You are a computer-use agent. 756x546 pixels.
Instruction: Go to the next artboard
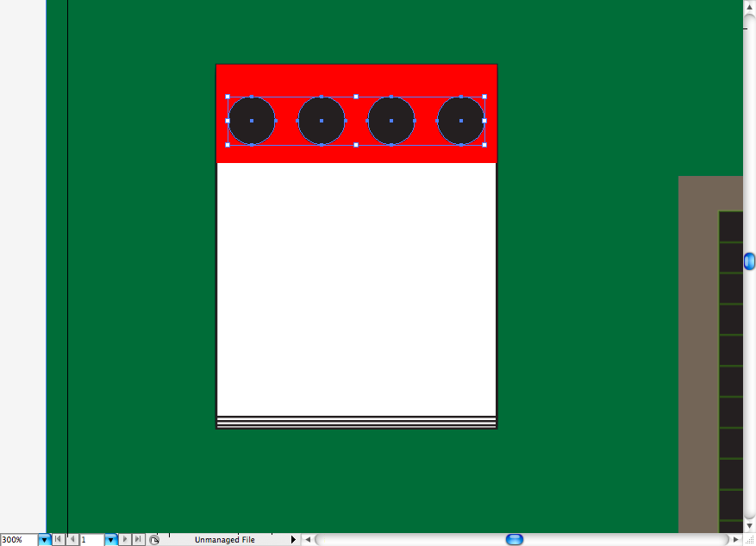(x=124, y=539)
